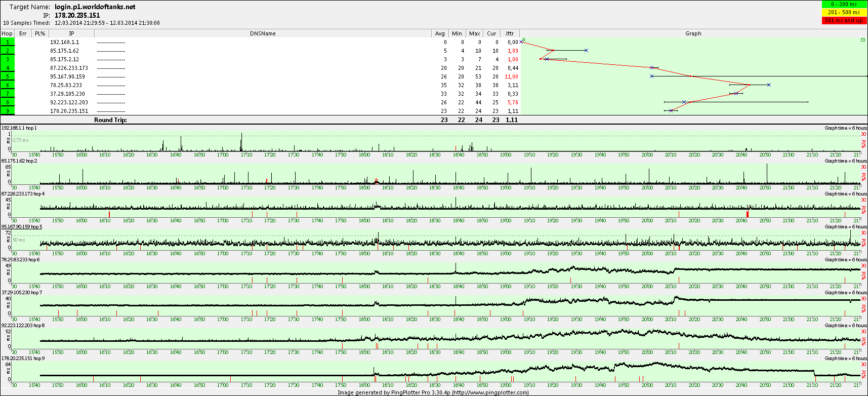
Task: Click the Graph column header
Action: pyautogui.click(x=693, y=33)
